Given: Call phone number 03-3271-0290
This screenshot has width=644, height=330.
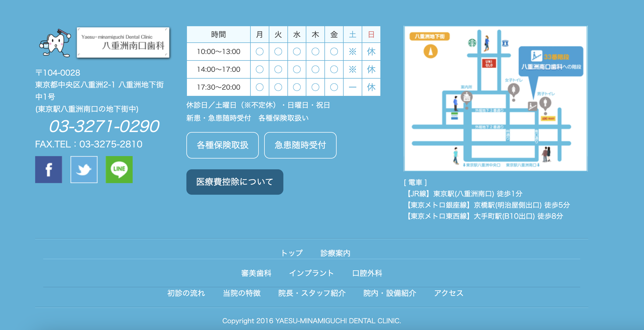Looking at the screenshot, I should pos(104,126).
